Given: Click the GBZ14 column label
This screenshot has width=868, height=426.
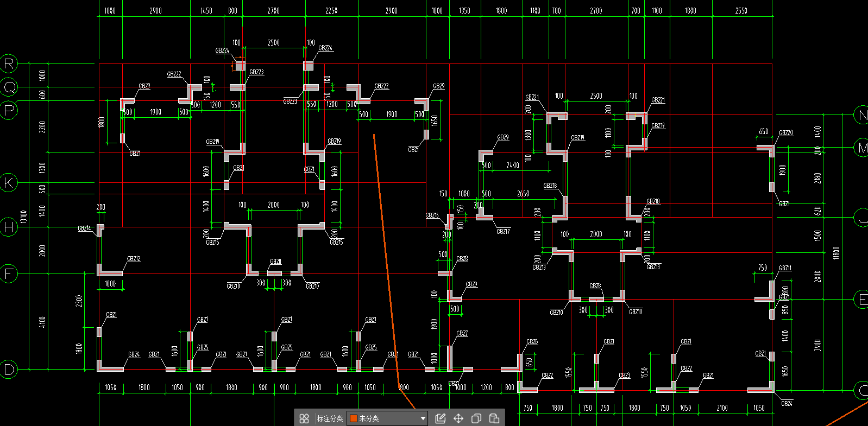Looking at the screenshot, I should point(84,228).
